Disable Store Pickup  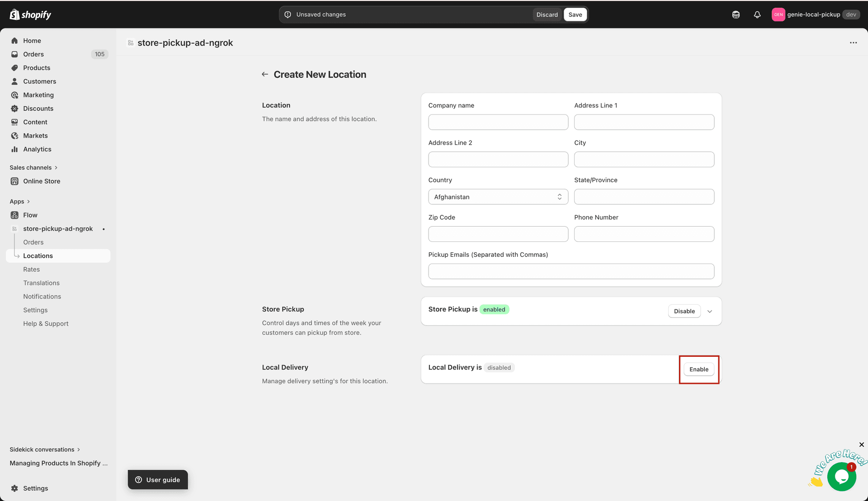(684, 311)
